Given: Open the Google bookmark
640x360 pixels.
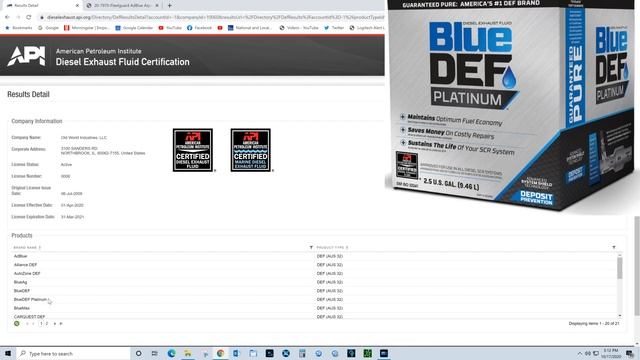Looking at the screenshot, I should coord(49,28).
